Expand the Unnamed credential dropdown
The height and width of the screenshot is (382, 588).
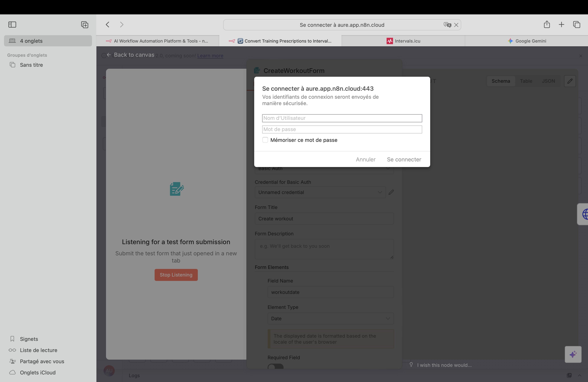click(320, 192)
